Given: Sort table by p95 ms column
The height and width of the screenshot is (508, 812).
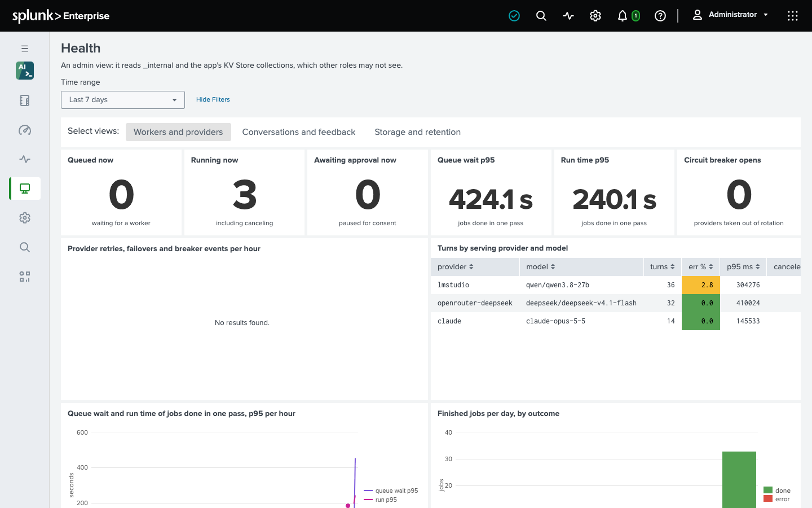Looking at the screenshot, I should pyautogui.click(x=743, y=267).
